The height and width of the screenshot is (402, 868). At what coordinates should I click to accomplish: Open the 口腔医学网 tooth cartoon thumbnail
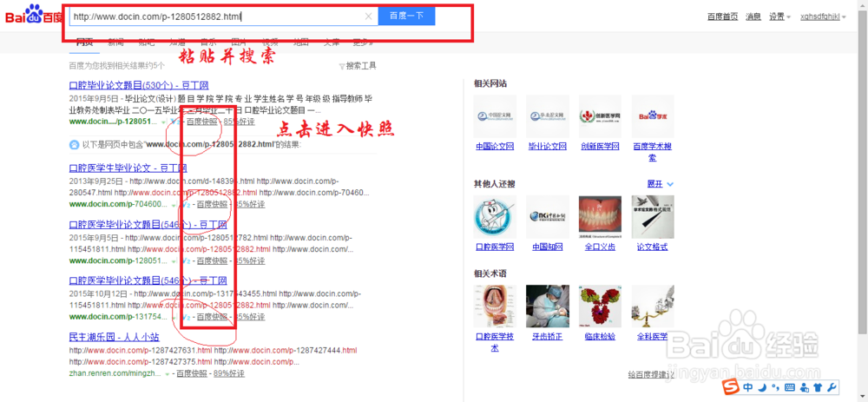(495, 216)
